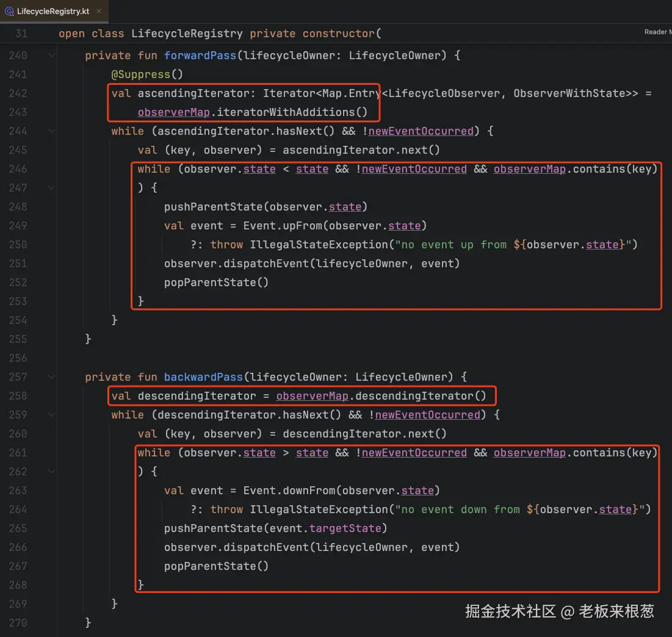The height and width of the screenshot is (637, 672).
Task: Click descendingIterator declaration on line 258
Action: click(197, 396)
